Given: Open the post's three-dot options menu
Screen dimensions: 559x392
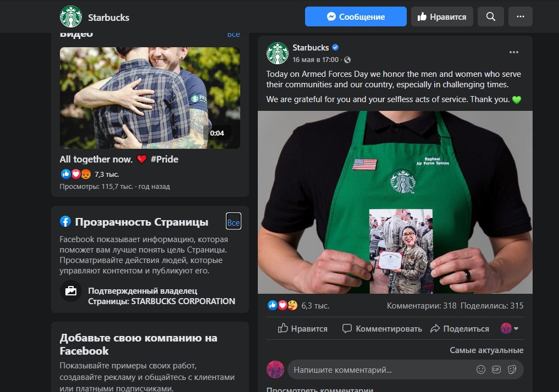Looking at the screenshot, I should tap(514, 52).
